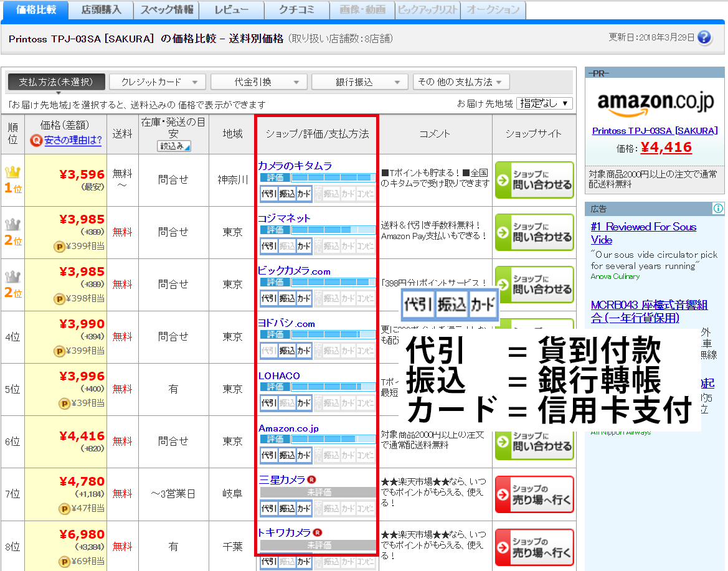Viewport: 728px width, 571px height.
Task: Click the red R icon beside トキワカメラ
Action: click(317, 532)
